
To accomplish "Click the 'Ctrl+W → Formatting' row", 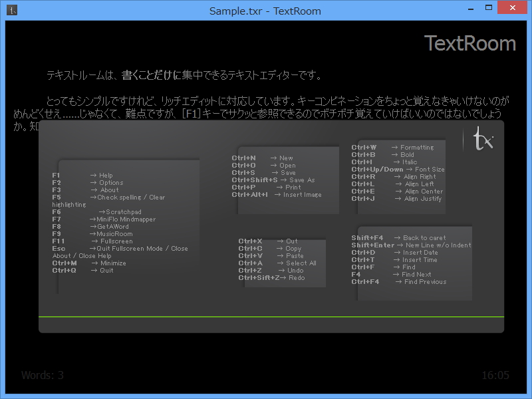I will (x=393, y=147).
